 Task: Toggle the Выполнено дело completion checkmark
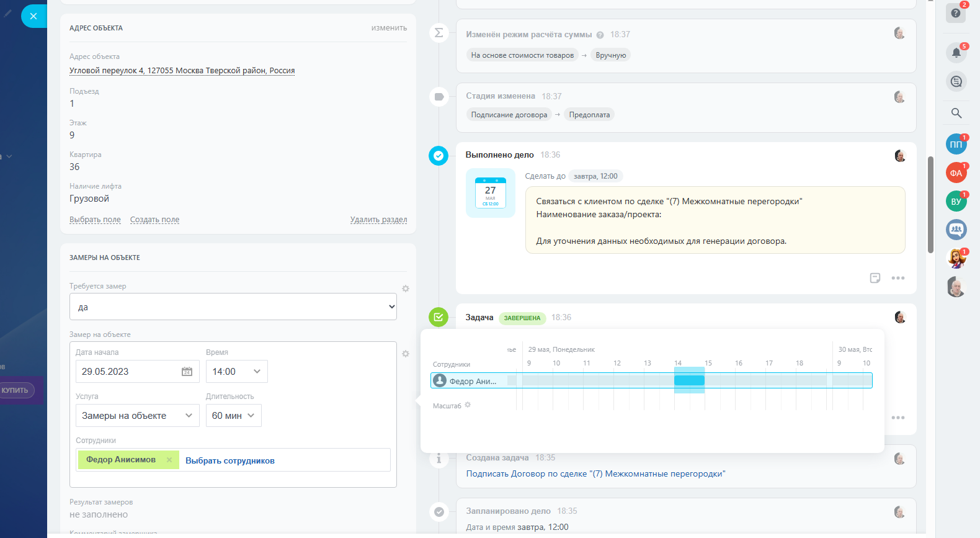[x=439, y=156]
